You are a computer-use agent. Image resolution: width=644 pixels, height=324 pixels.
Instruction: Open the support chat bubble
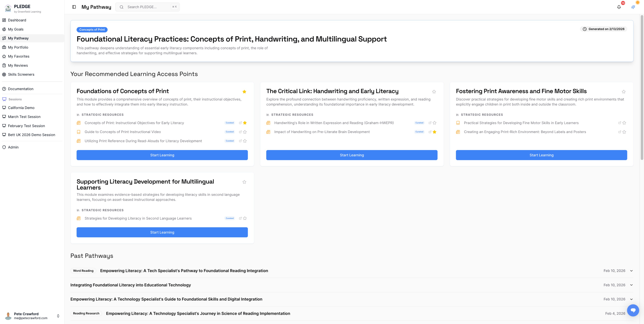click(x=633, y=310)
